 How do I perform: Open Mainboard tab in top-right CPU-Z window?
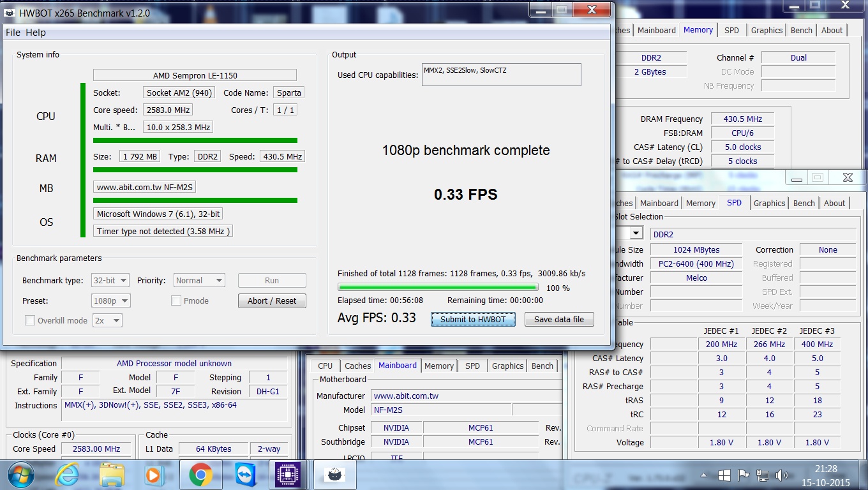click(656, 30)
